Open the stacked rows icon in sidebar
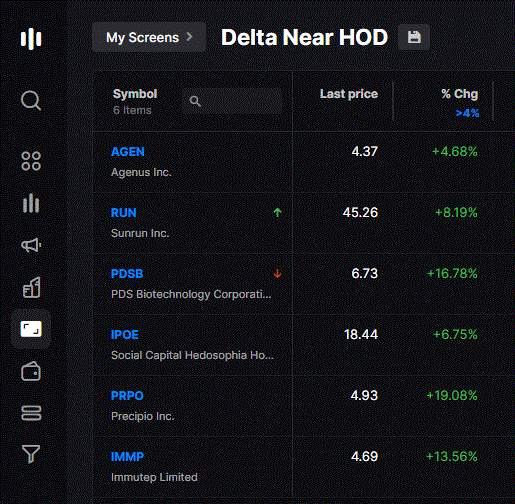 coord(31,413)
